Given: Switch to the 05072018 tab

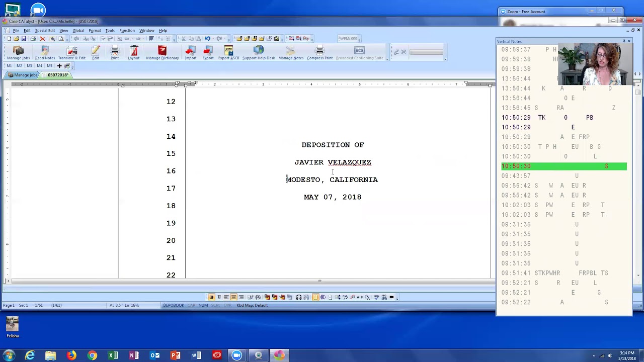Looking at the screenshot, I should pos(57,74).
